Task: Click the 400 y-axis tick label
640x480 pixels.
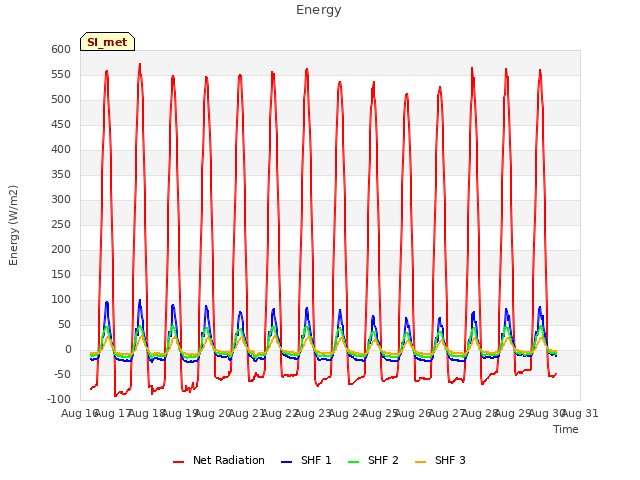Action: pos(61,149)
